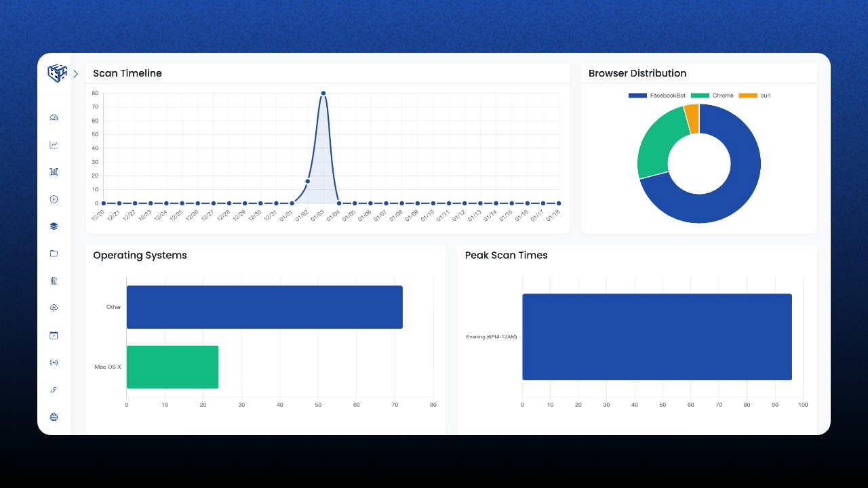868x488 pixels.
Task: Click the QR cube app logo
Action: 57,73
